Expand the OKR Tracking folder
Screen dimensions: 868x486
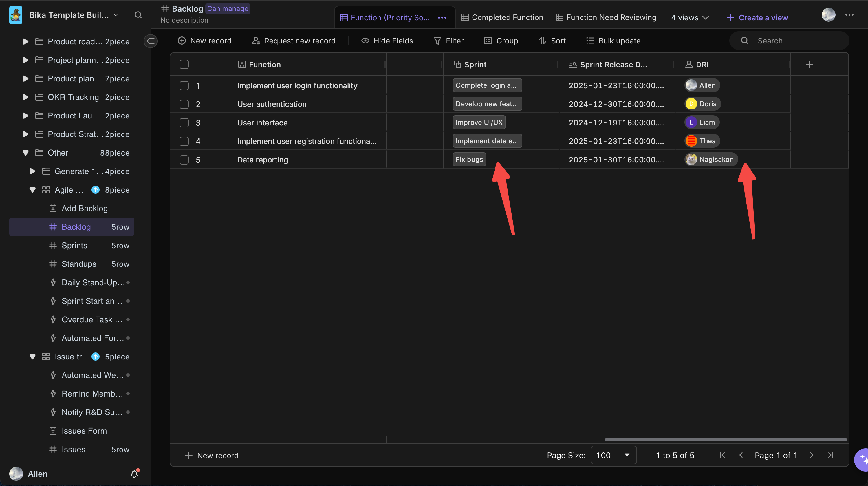(x=25, y=97)
